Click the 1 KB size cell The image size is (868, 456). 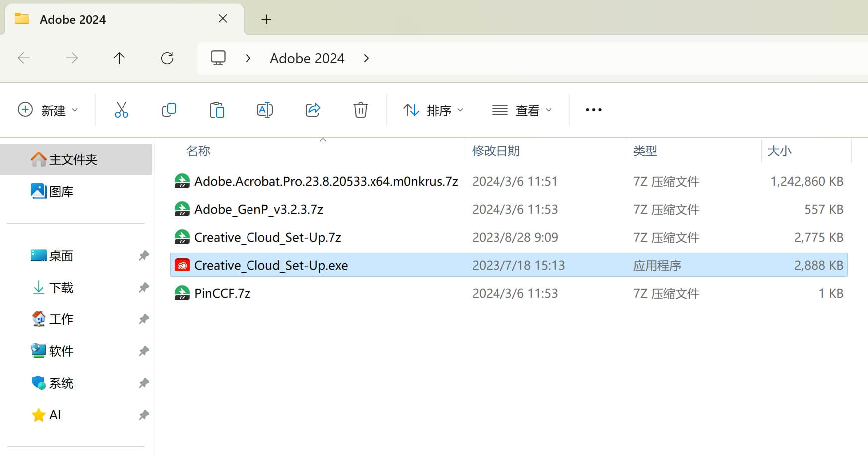pyautogui.click(x=831, y=293)
